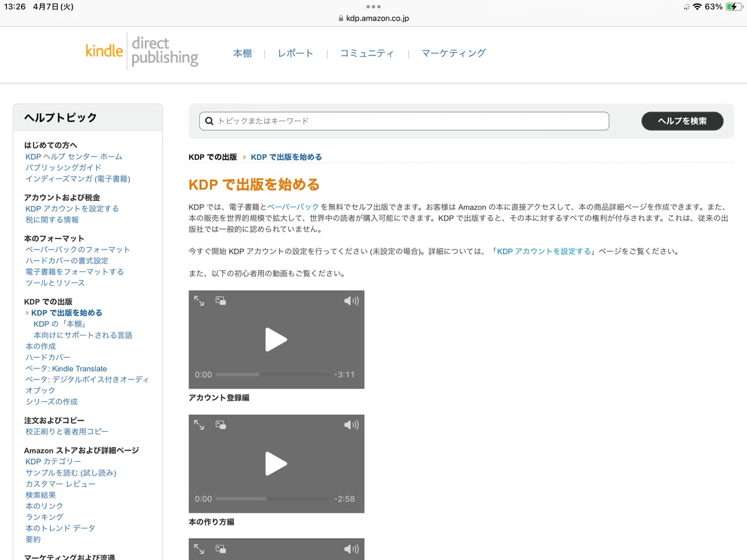Open the KDP アカウントを設定する link in the body
The width and height of the screenshot is (747, 560).
point(544,252)
